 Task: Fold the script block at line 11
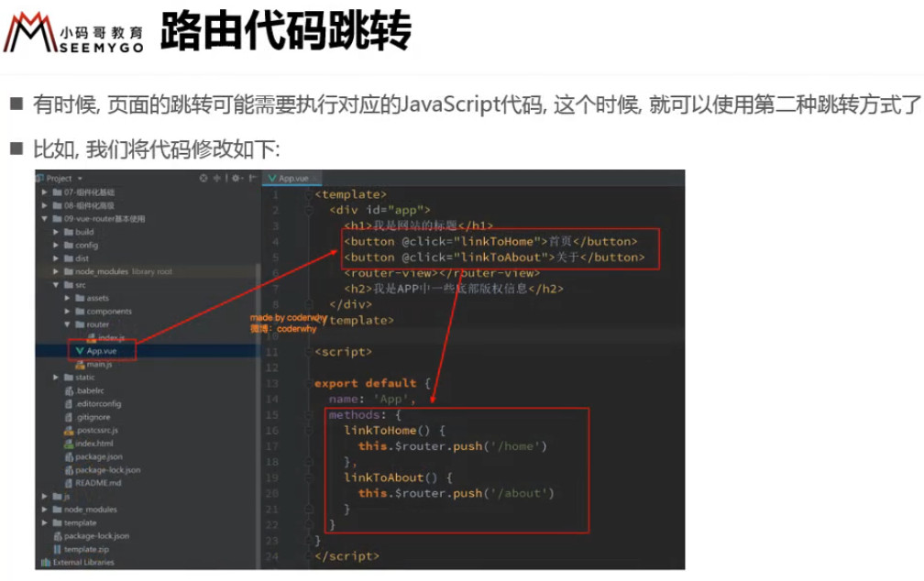coord(309,352)
